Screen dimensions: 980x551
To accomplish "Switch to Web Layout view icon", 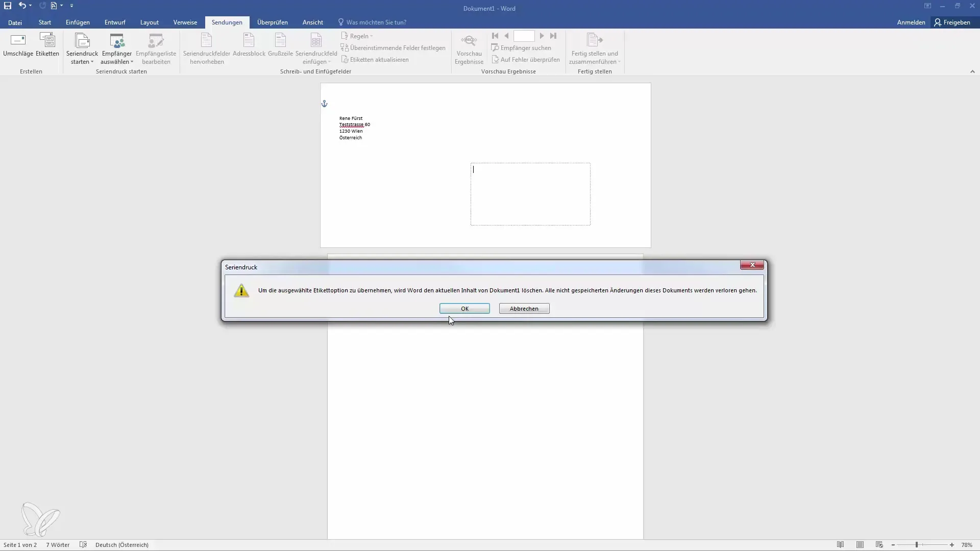I will tap(879, 545).
